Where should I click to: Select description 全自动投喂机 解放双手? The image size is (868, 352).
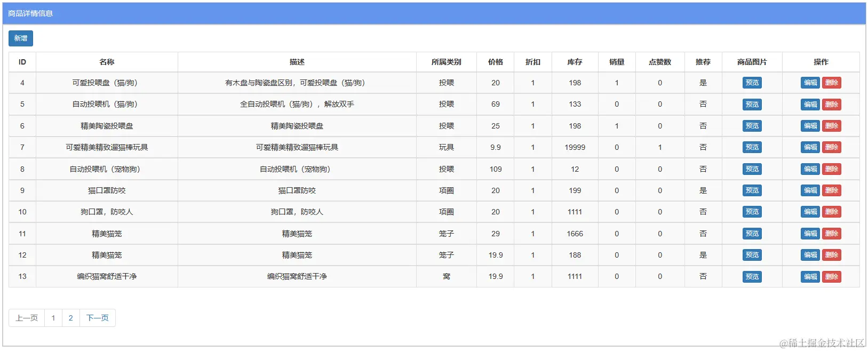tap(297, 105)
